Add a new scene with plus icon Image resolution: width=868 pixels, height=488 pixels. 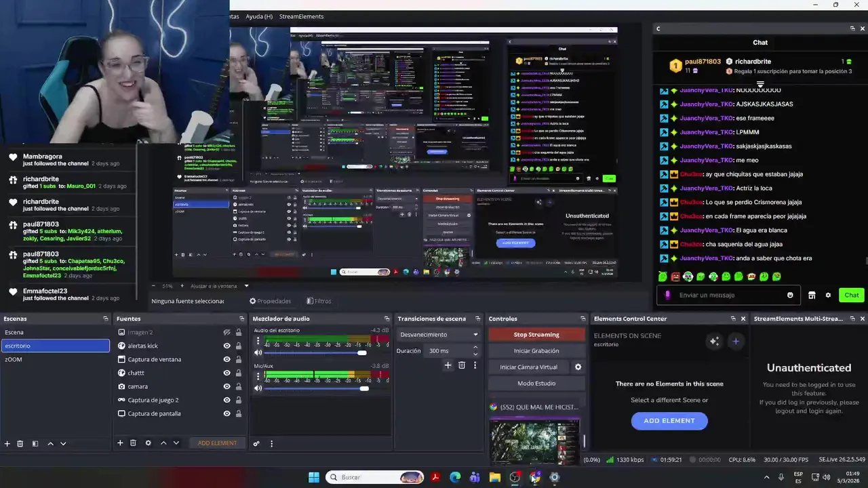pyautogui.click(x=7, y=443)
